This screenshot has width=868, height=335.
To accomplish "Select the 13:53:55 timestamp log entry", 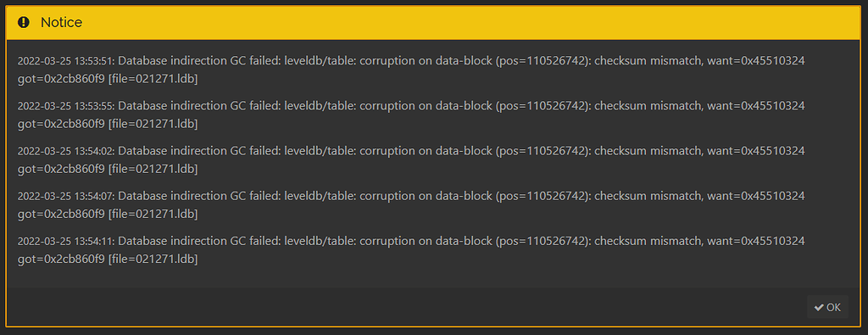I will pos(411,114).
